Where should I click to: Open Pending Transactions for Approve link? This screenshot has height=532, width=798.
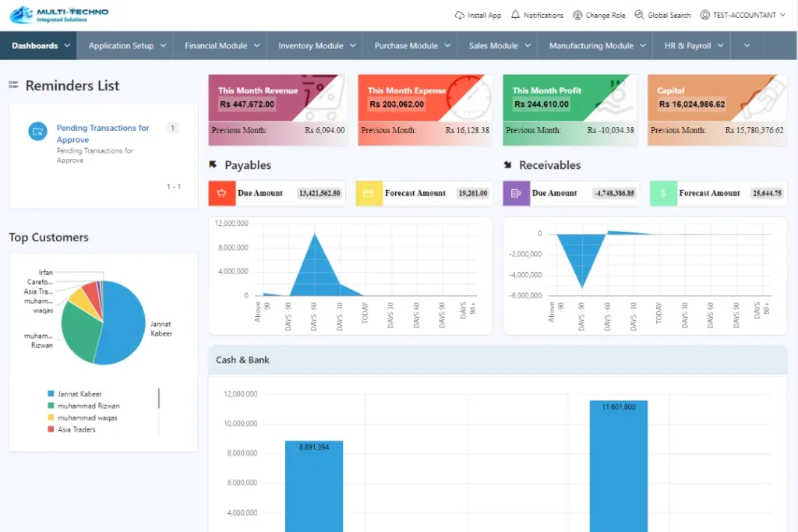(103, 133)
